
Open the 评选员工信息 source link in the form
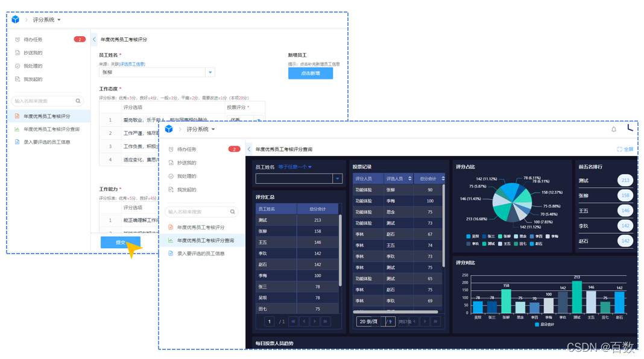(132, 64)
